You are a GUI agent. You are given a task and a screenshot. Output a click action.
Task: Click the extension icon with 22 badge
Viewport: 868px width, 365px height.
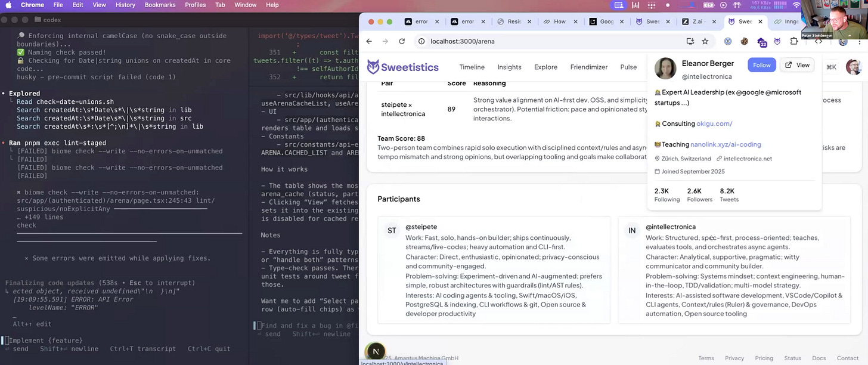[x=761, y=42]
